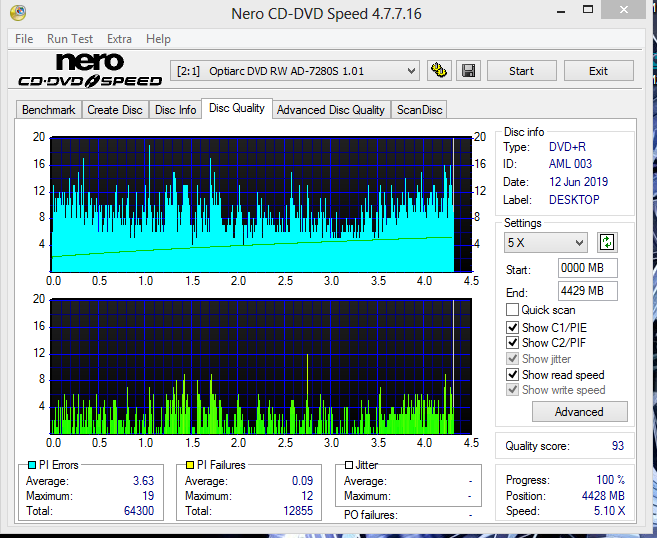Screen dimensions: 657x538
Task: Click the floppy disk save icon
Action: [x=468, y=70]
